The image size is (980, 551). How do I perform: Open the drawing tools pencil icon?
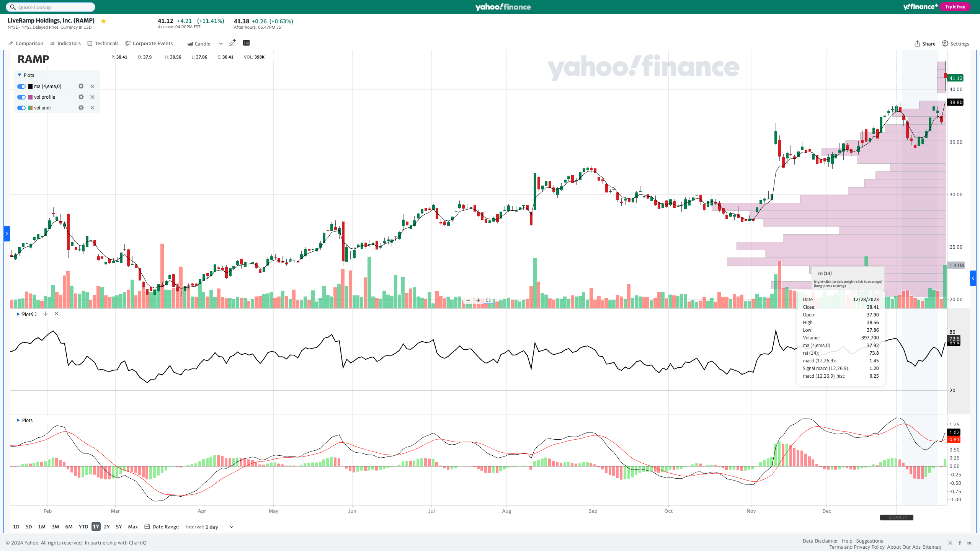tap(232, 43)
